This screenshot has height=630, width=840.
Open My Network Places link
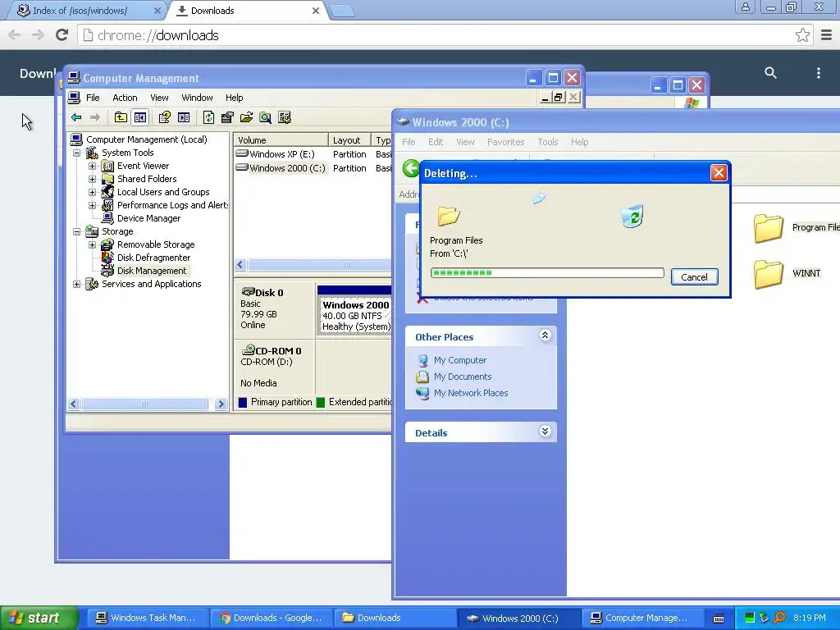471,393
